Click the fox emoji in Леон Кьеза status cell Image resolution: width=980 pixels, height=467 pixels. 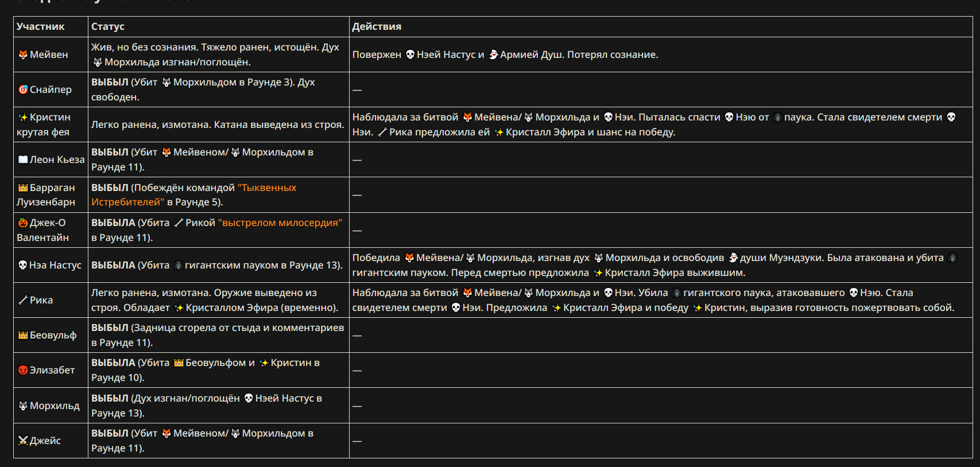[x=166, y=152]
